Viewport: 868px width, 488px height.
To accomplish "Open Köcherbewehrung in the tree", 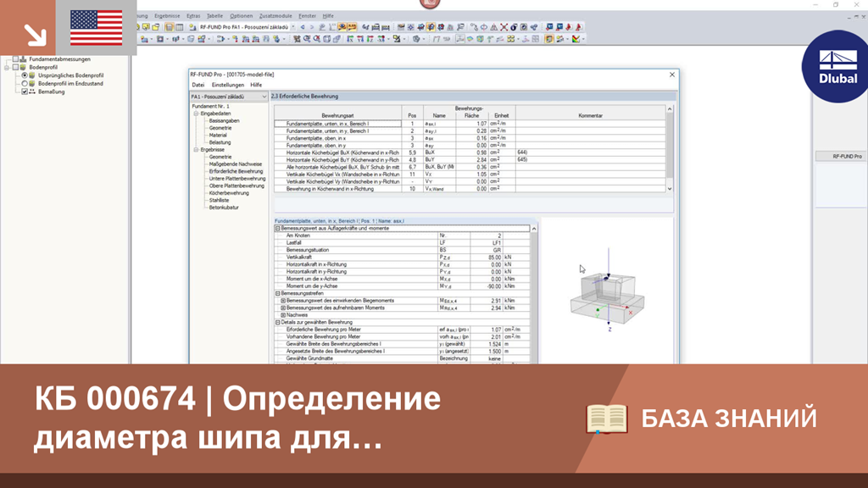I will click(x=229, y=193).
